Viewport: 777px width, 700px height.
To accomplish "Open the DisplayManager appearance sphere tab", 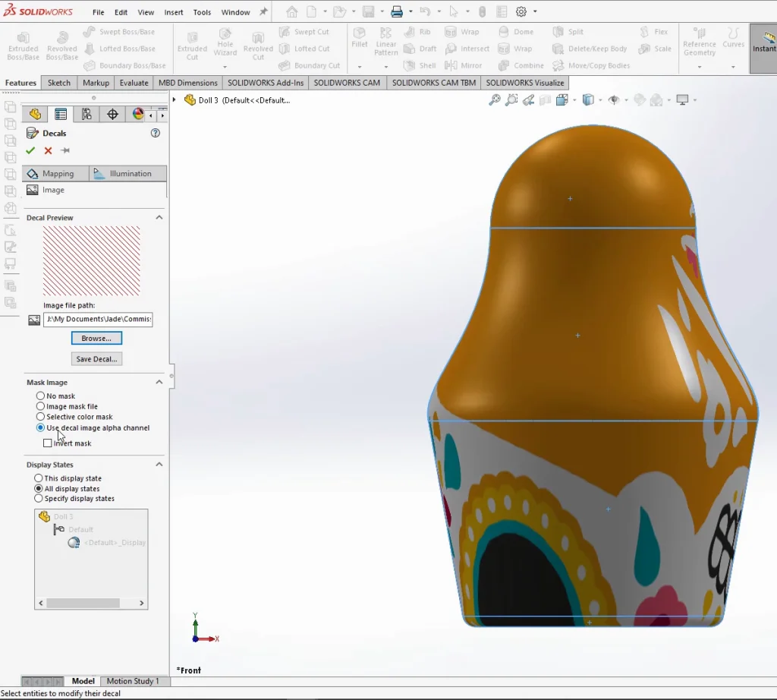I will click(x=138, y=115).
